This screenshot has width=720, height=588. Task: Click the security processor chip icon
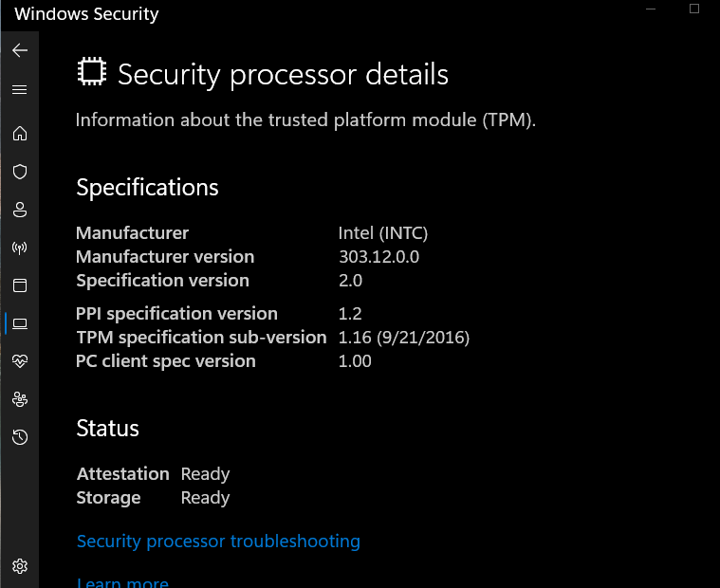pos(92,72)
